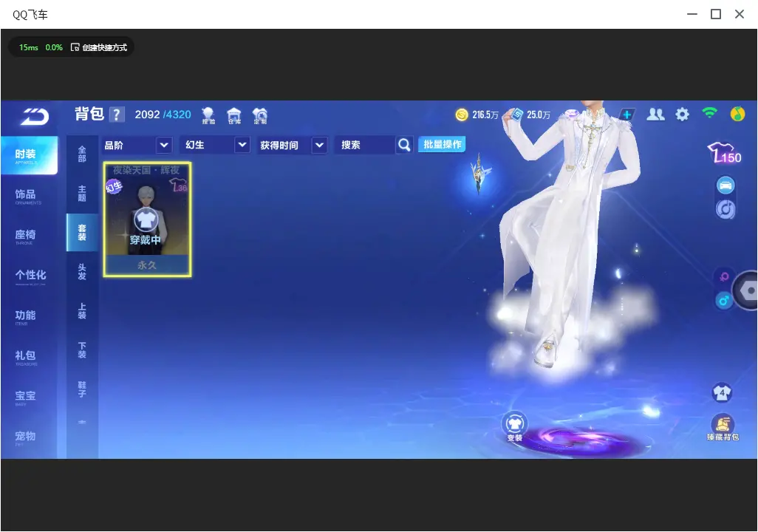Viewport: 758px width, 532px height.
Task: Click the motion/dance circular icon
Action: 725,209
